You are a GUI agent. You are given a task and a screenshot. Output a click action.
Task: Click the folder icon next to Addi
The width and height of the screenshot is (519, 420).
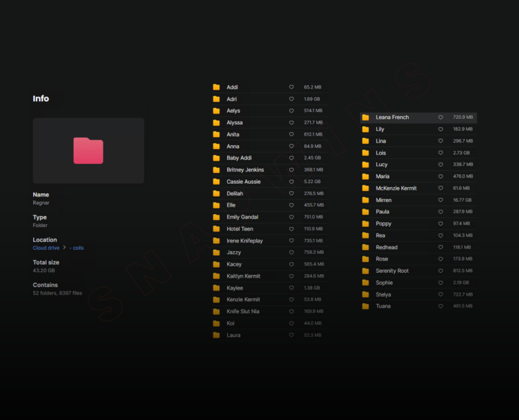point(216,87)
